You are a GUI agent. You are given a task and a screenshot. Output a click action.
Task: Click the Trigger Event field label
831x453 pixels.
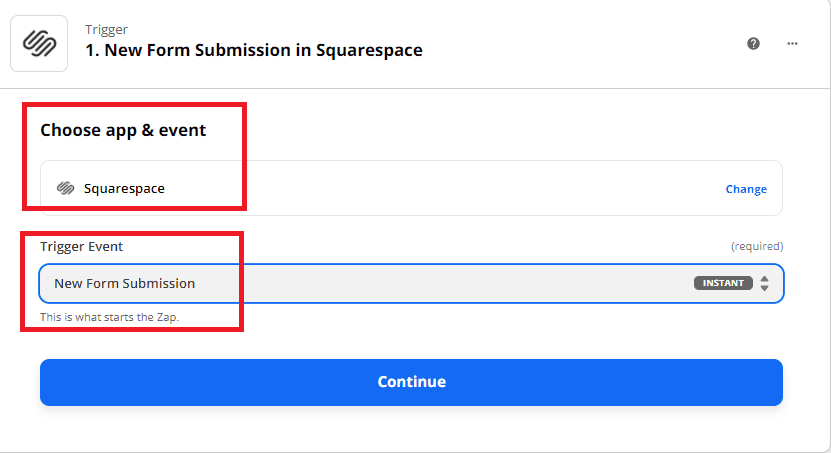pos(82,246)
